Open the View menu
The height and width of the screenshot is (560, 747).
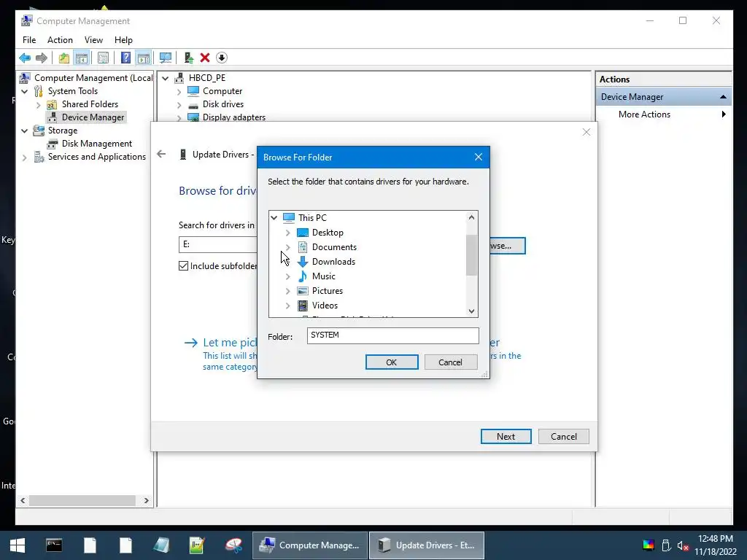coord(93,40)
